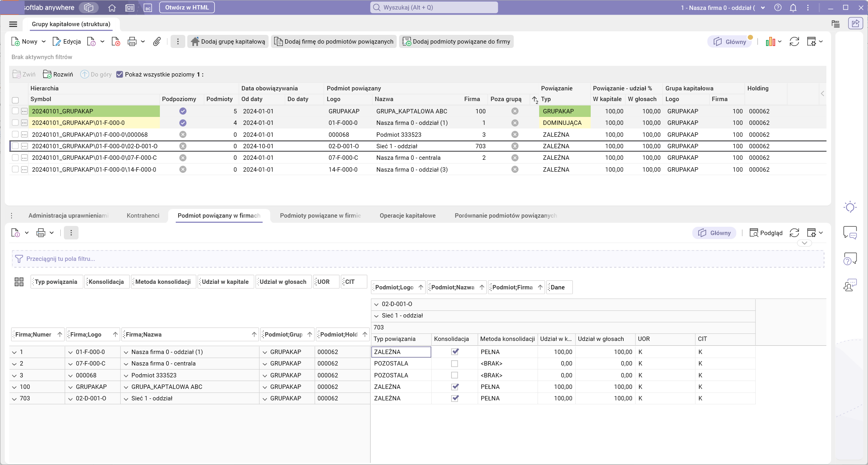Click the Otwórz w HTML button
Screen dimensions: 868x465
187,8
